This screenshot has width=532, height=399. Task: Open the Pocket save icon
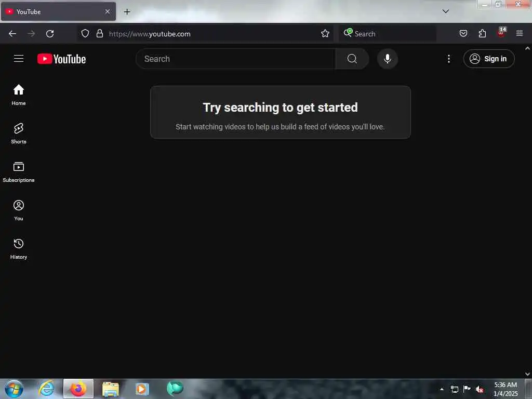coord(463,34)
